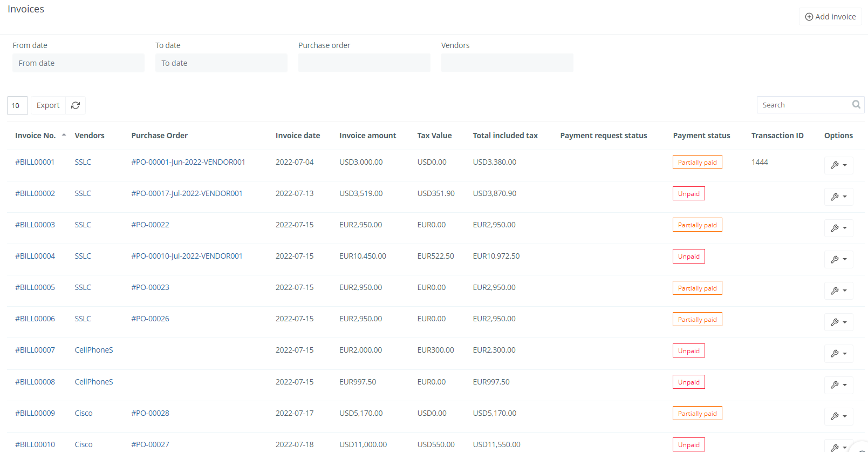Screen dimensions: 868x452
Task: Open wrench options for #BILL00005
Action: pyautogui.click(x=838, y=291)
